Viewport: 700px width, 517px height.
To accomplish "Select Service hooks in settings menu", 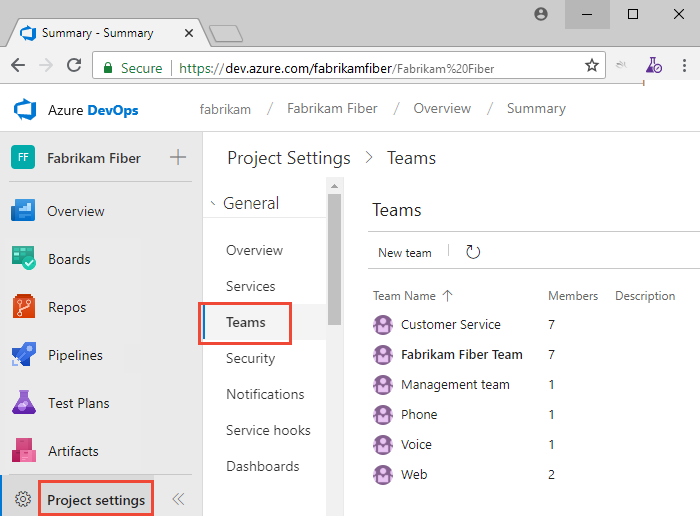I will [x=268, y=430].
